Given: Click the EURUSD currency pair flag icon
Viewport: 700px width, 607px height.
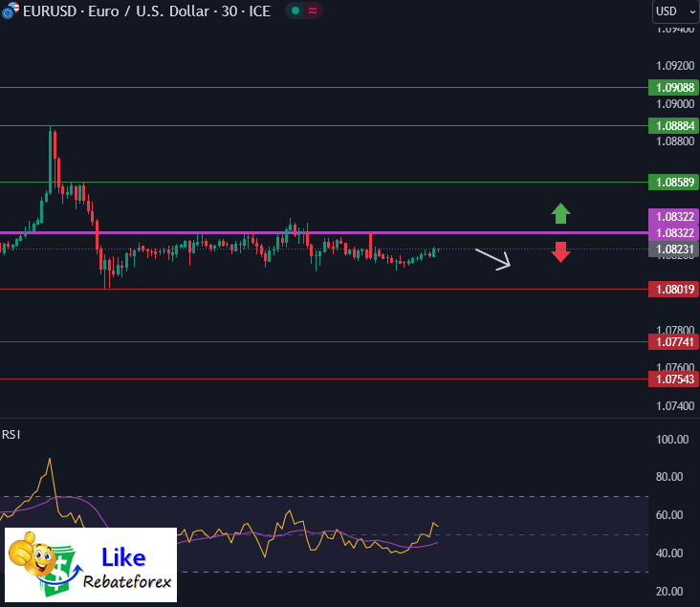Looking at the screenshot, I should [11, 11].
